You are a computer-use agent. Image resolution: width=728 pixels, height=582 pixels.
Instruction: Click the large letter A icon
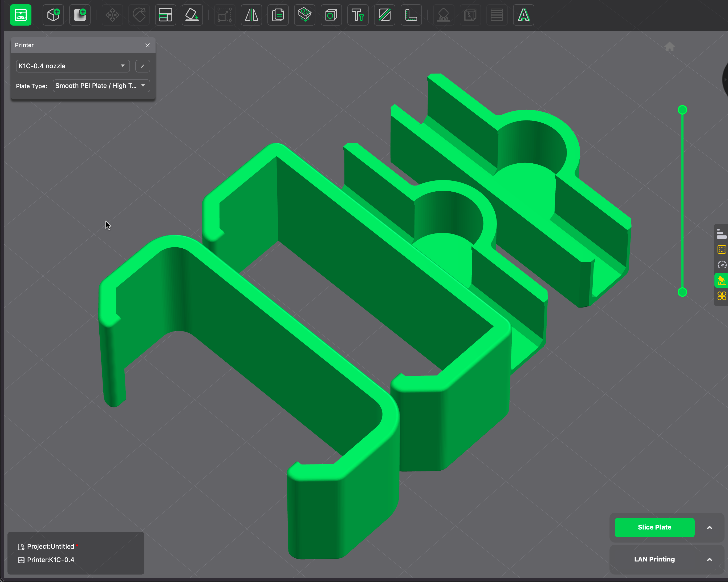coord(524,15)
